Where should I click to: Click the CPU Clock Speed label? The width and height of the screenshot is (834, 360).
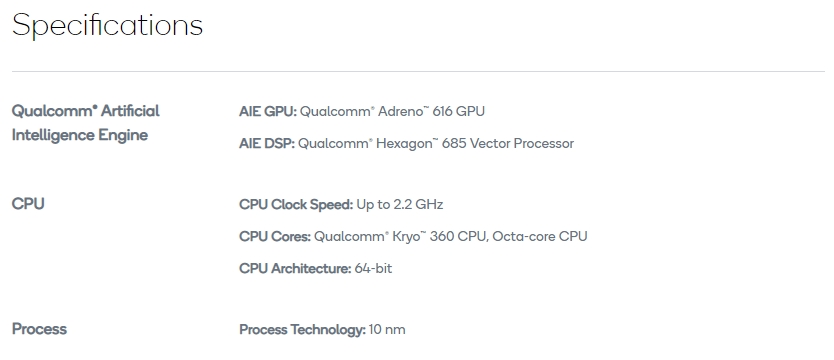tap(296, 205)
